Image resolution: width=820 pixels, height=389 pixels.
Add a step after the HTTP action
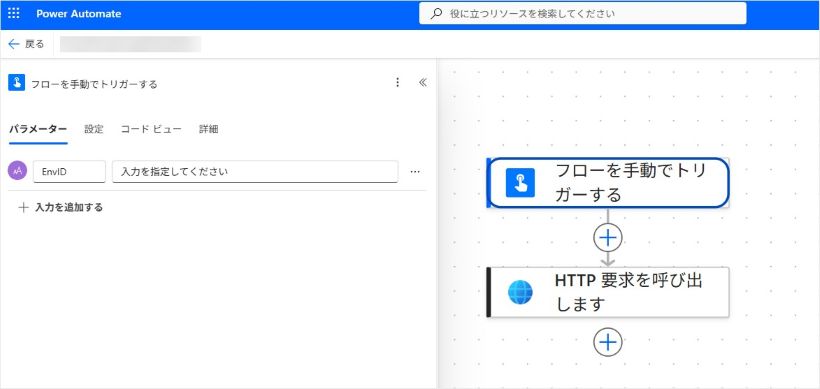(608, 342)
